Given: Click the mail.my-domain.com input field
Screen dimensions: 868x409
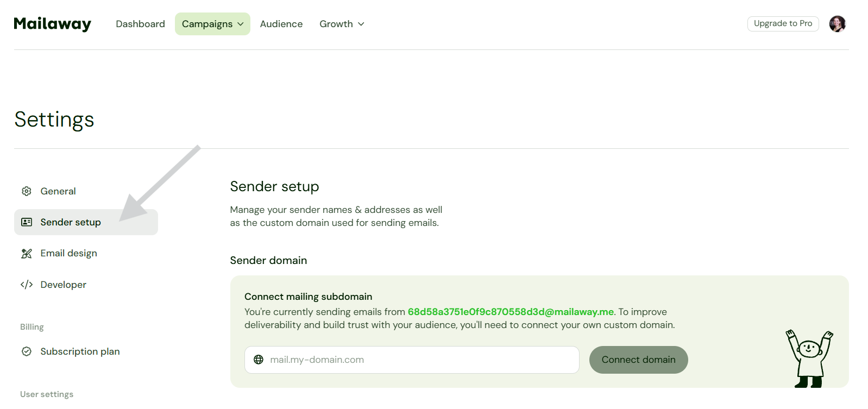Looking at the screenshot, I should pos(412,360).
